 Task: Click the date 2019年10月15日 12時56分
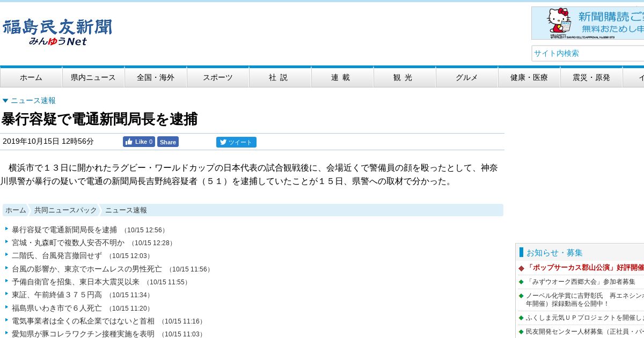[48, 142]
